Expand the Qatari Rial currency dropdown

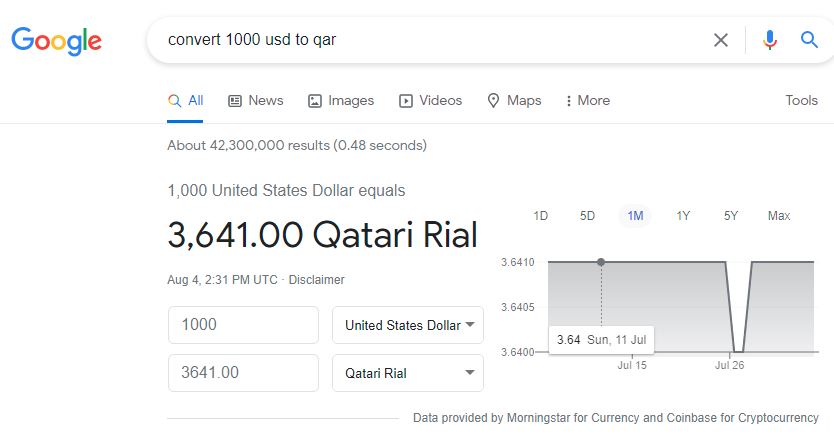click(x=408, y=373)
